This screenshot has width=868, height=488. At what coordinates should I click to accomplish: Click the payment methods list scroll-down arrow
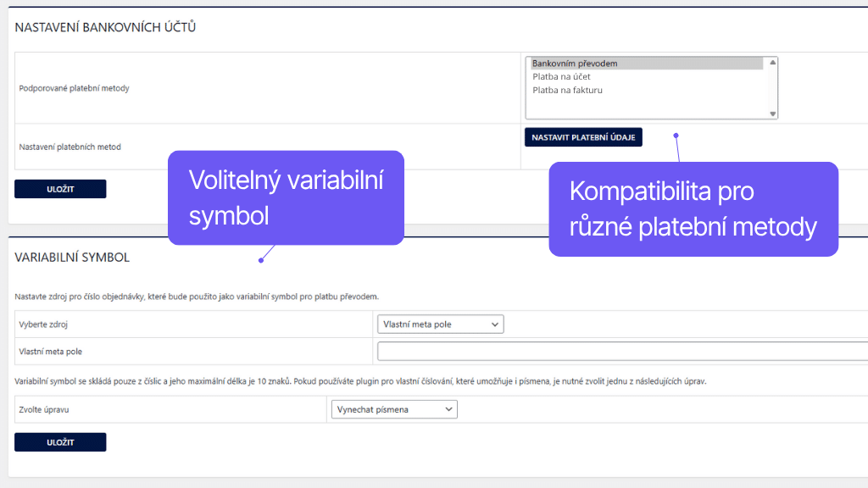click(x=772, y=114)
